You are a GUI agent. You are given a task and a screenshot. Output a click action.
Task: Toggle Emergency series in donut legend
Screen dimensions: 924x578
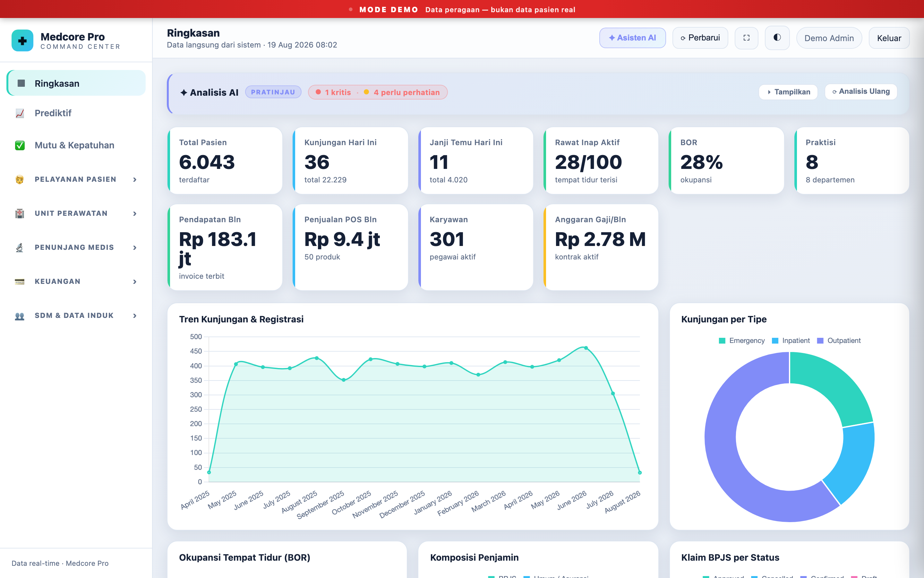742,341
